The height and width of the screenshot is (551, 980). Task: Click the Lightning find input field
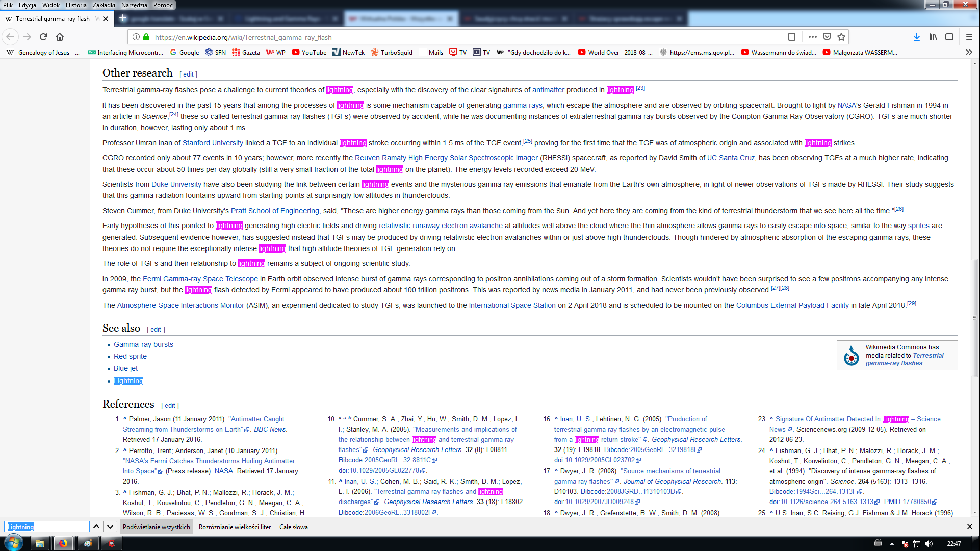[47, 527]
